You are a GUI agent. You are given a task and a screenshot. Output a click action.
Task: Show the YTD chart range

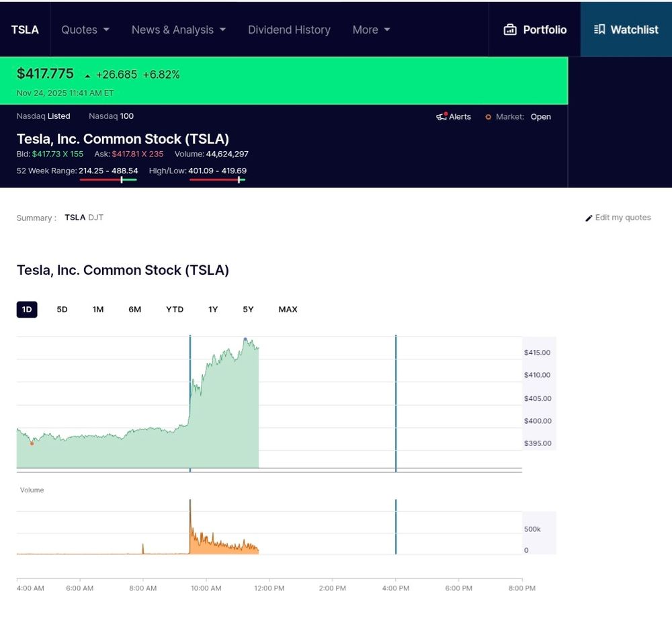click(175, 310)
